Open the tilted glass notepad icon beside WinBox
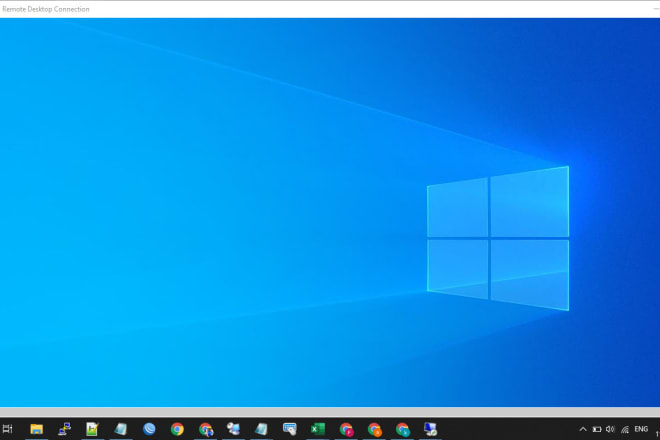The height and width of the screenshot is (440, 660). click(x=121, y=429)
